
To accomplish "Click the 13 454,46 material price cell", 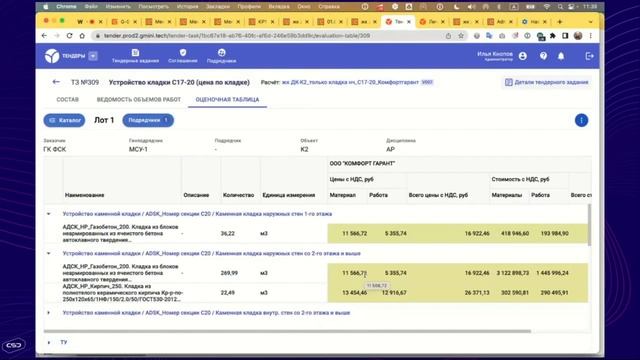I will pos(354,293).
